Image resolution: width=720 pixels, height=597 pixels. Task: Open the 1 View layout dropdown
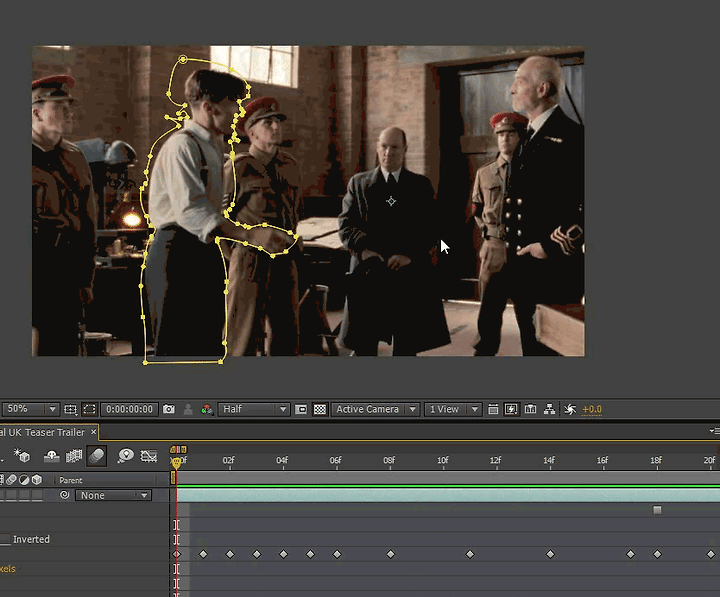[x=453, y=409]
